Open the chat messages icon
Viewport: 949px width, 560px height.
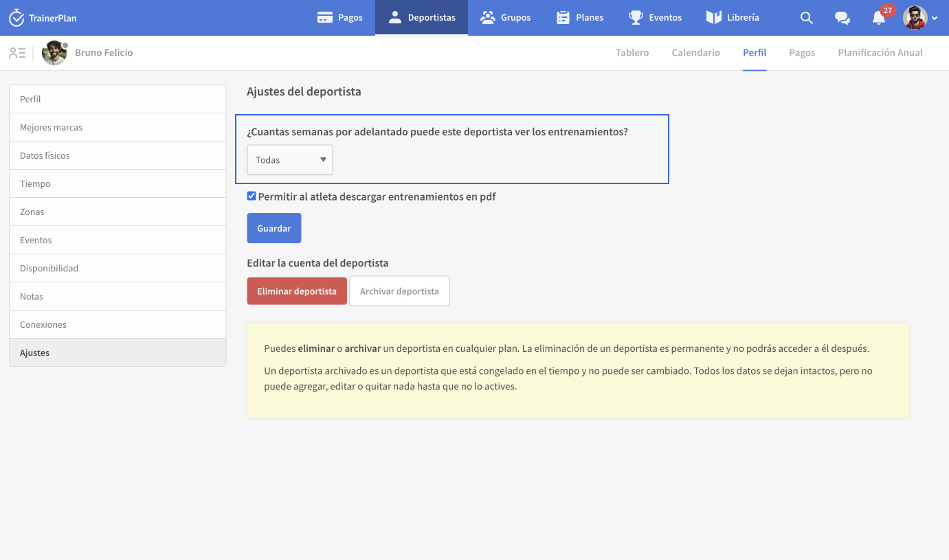pyautogui.click(x=842, y=18)
